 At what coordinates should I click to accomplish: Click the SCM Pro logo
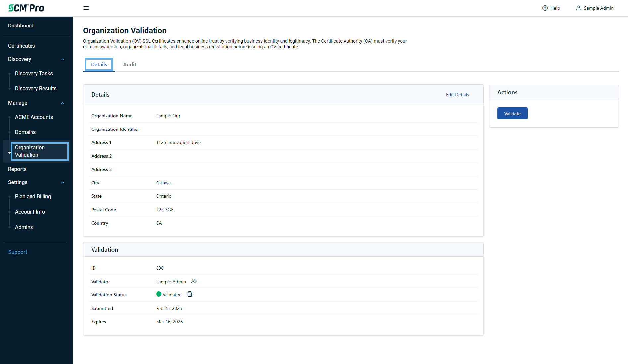point(26,8)
